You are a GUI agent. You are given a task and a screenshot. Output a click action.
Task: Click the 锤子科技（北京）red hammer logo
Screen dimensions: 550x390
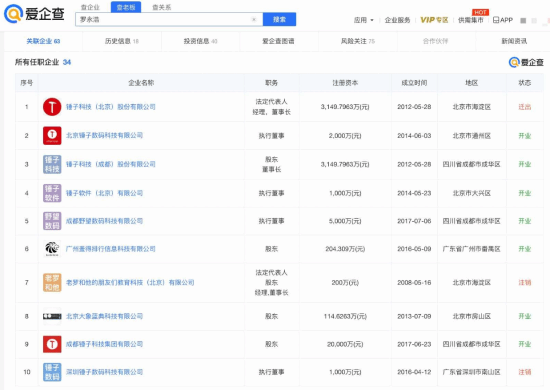pyautogui.click(x=52, y=107)
